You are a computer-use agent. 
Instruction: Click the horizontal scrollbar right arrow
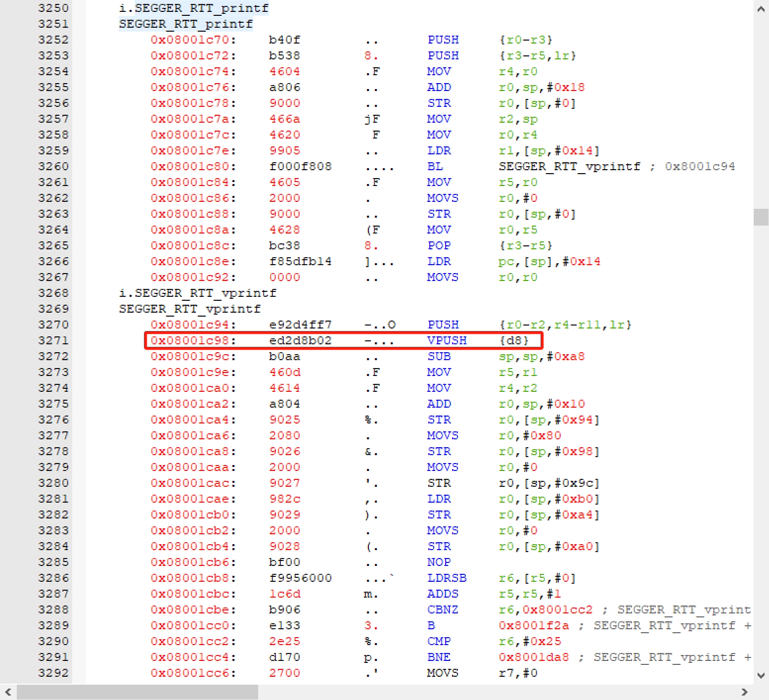pyautogui.click(x=744, y=692)
